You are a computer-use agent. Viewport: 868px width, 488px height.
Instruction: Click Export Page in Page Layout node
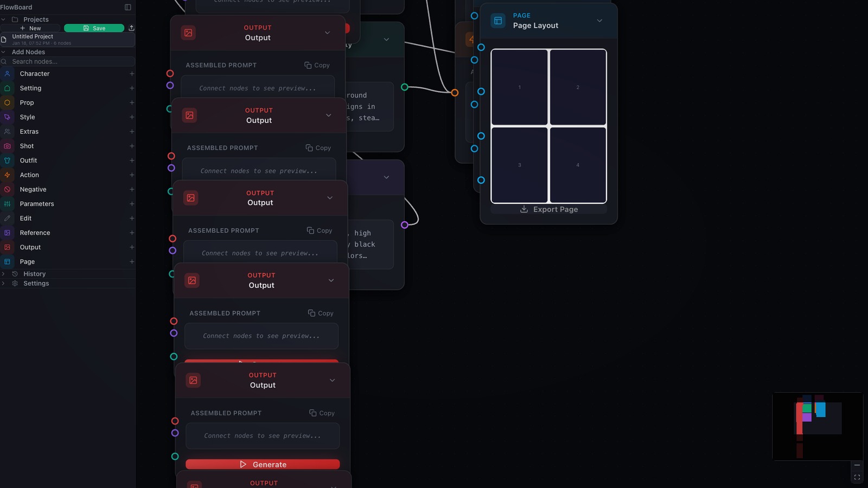[548, 209]
